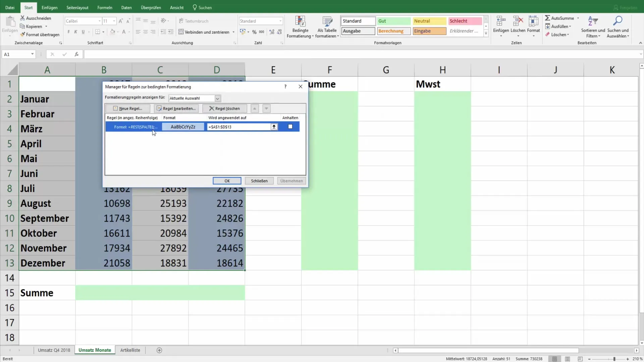
Task: Click Regel löschen button
Action: [225, 109]
